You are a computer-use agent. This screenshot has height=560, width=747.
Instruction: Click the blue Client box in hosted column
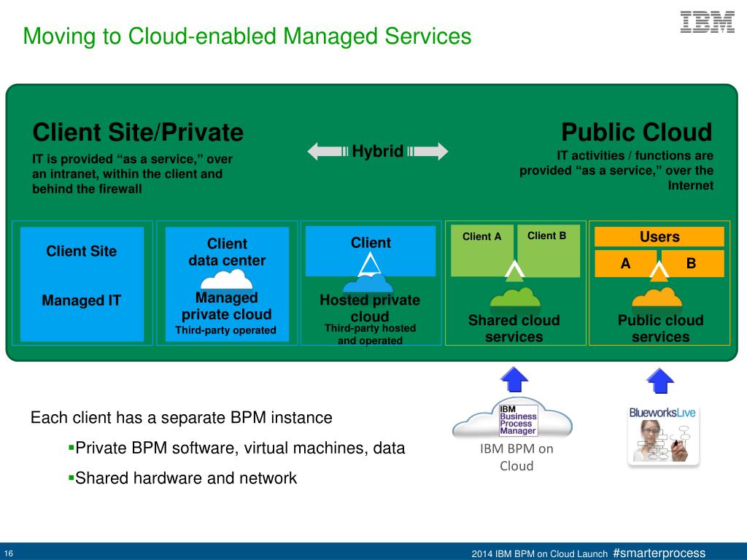click(x=370, y=251)
